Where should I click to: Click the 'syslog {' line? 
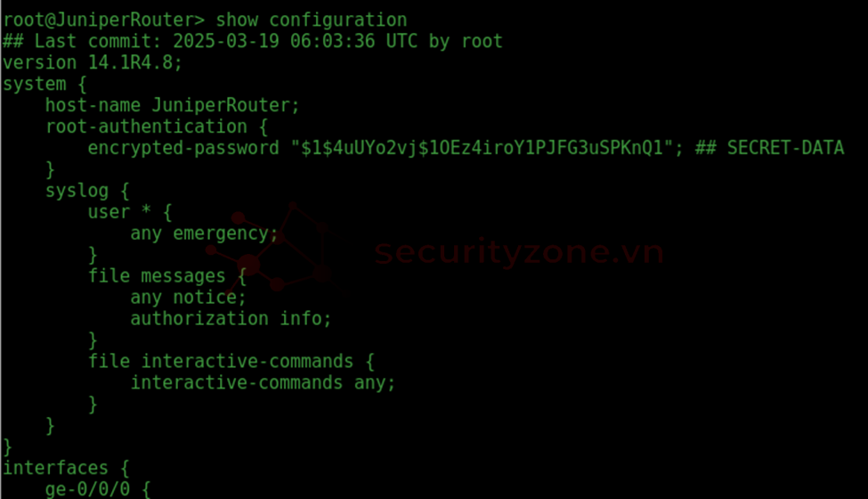click(87, 191)
